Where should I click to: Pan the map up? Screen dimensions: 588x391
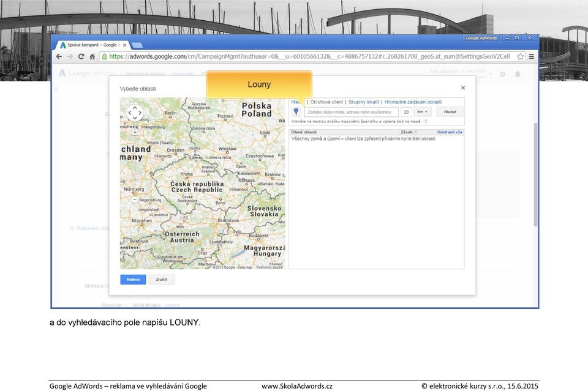coord(135,108)
